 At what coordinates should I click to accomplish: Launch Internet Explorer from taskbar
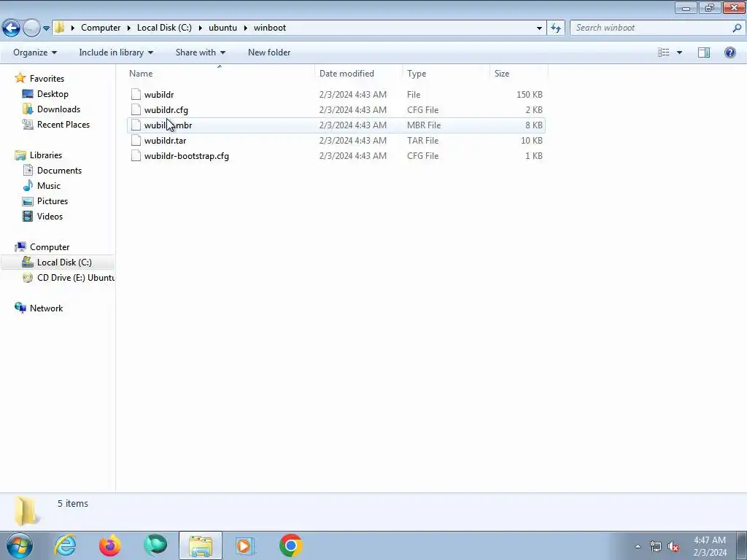click(65, 545)
